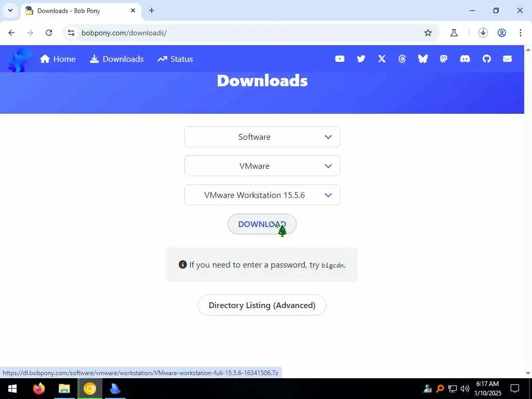This screenshot has width=532, height=399.
Task: Show Chrome downloads popup
Action: pos(483,33)
